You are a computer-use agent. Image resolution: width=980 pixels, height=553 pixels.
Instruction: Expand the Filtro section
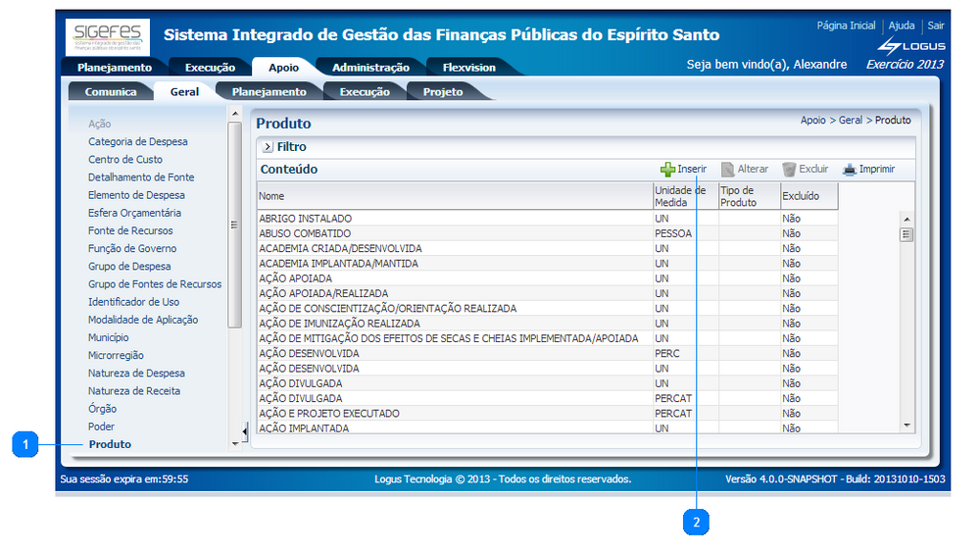coord(268,147)
